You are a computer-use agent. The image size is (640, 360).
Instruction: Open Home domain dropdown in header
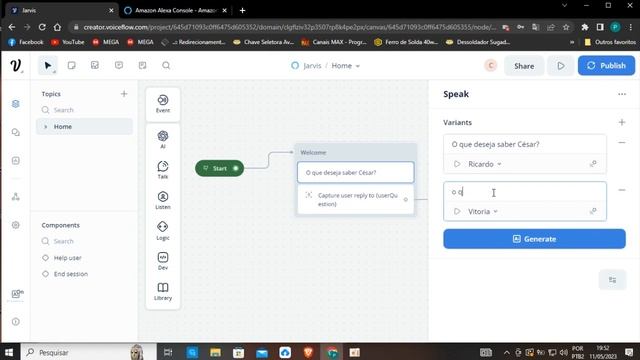(346, 66)
